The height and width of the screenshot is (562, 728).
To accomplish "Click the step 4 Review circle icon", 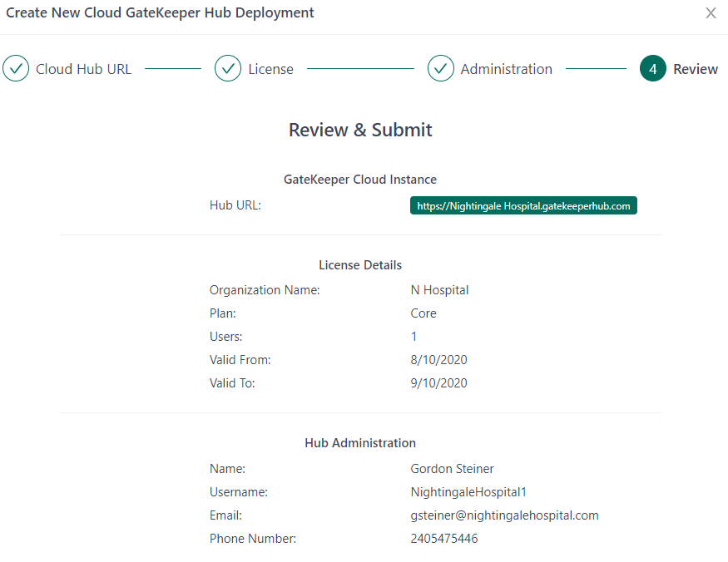I will click(x=653, y=69).
